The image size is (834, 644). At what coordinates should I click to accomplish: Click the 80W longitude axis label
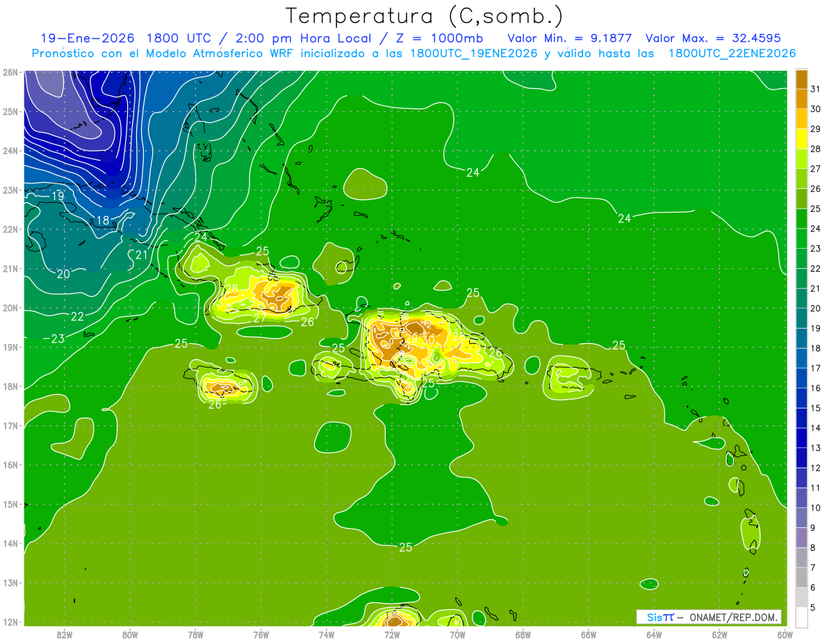129,634
